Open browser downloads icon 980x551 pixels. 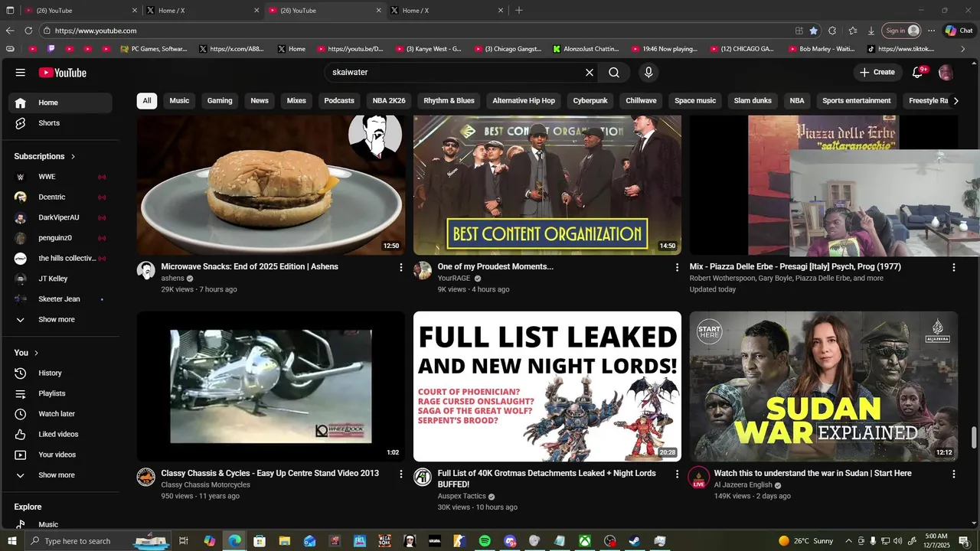pyautogui.click(x=871, y=31)
